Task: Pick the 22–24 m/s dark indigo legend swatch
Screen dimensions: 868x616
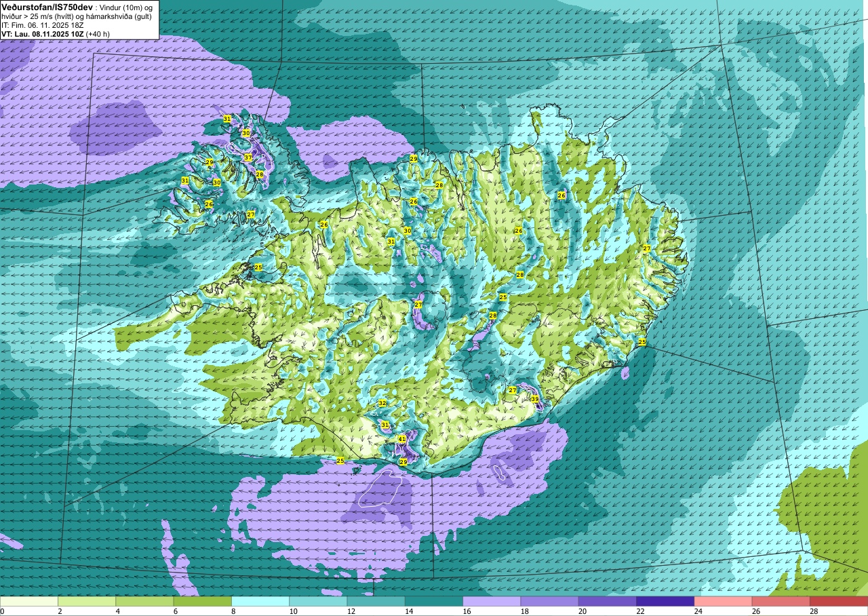Action: (665, 601)
